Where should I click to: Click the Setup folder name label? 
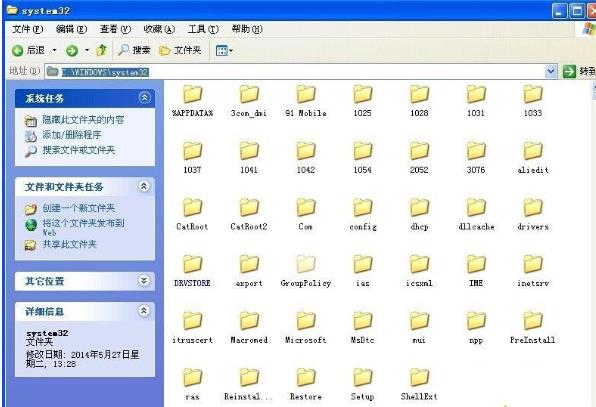pyautogui.click(x=363, y=397)
